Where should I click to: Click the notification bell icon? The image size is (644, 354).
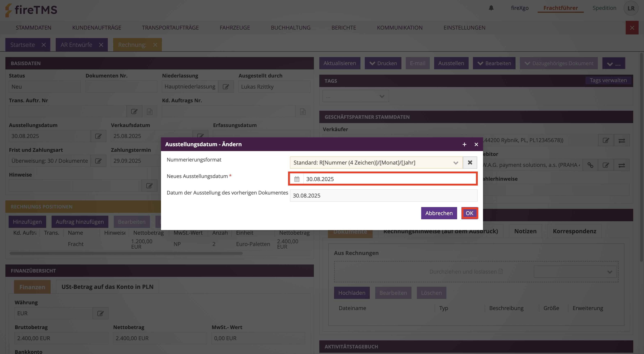491,8
